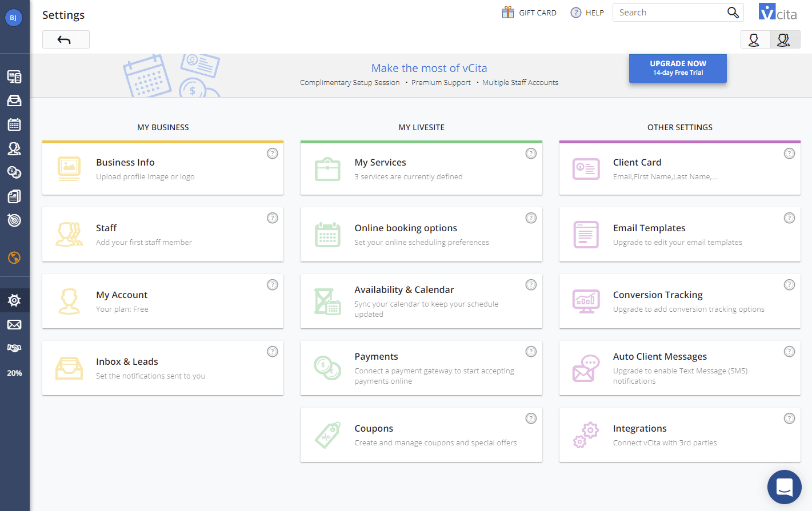
Task: Click the Upgrade Now button
Action: pos(678,68)
